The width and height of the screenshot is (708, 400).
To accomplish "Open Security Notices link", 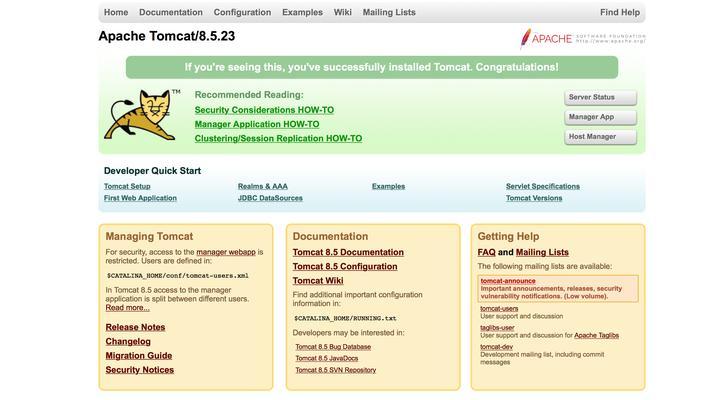I will [x=140, y=370].
